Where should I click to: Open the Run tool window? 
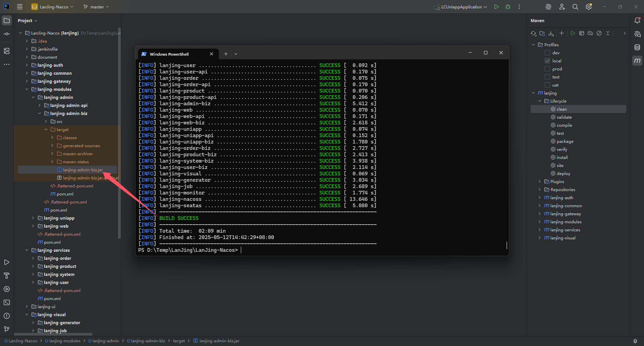click(7, 262)
